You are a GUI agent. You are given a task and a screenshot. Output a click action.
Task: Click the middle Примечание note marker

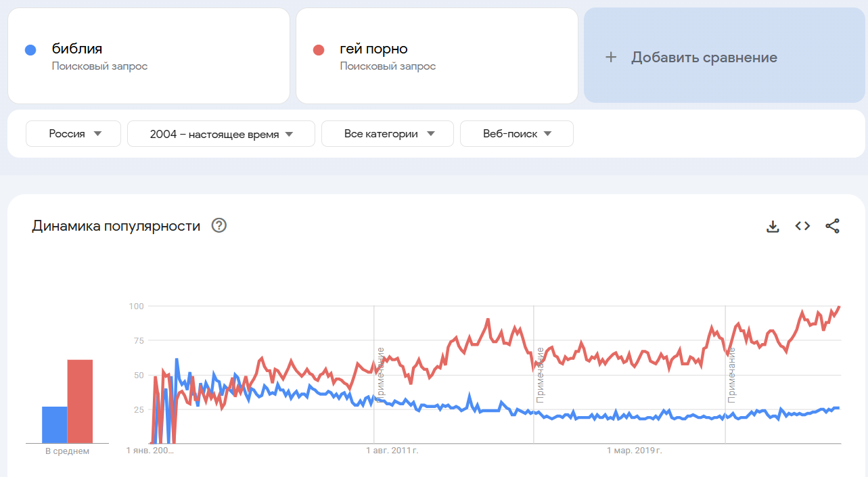pos(541,375)
